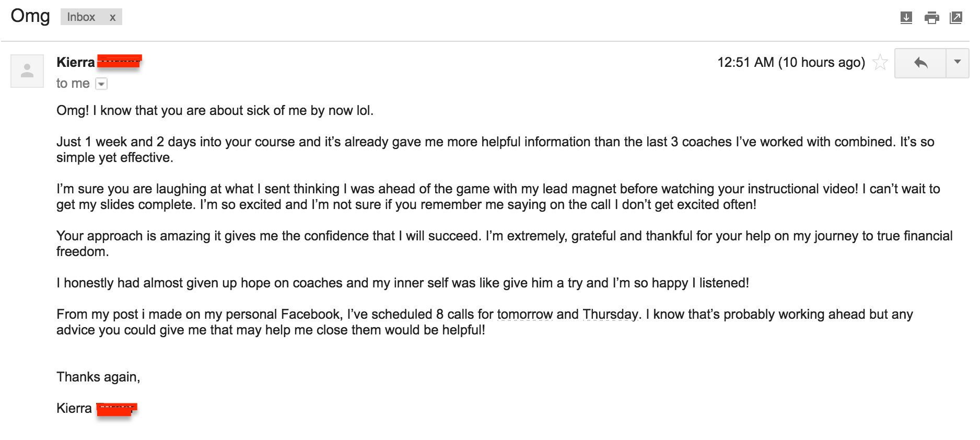This screenshot has height=440, width=980.
Task: Remove the Inbox label with its x
Action: 112,17
